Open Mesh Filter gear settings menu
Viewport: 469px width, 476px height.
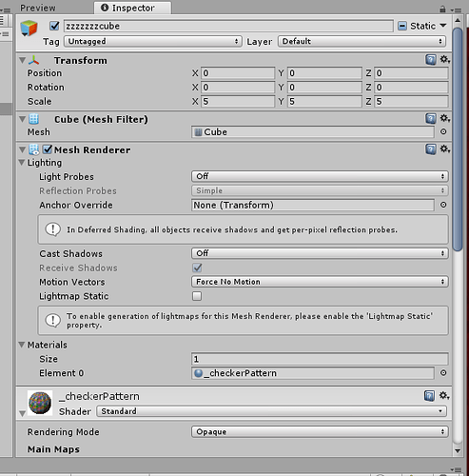coord(444,119)
